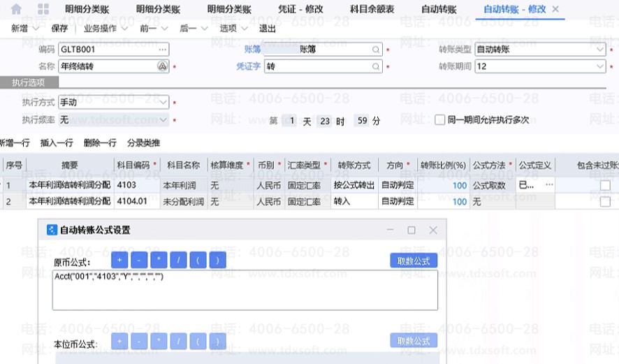Click the translate icon in 名称 field
This screenshot has height=364, width=619.
coord(163,66)
